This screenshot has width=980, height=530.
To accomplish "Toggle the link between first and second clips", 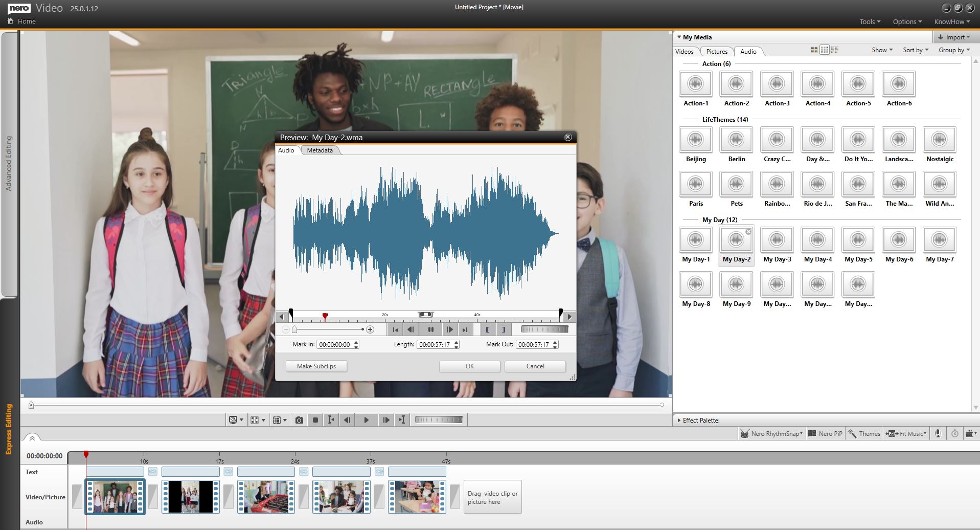I will click(x=152, y=471).
